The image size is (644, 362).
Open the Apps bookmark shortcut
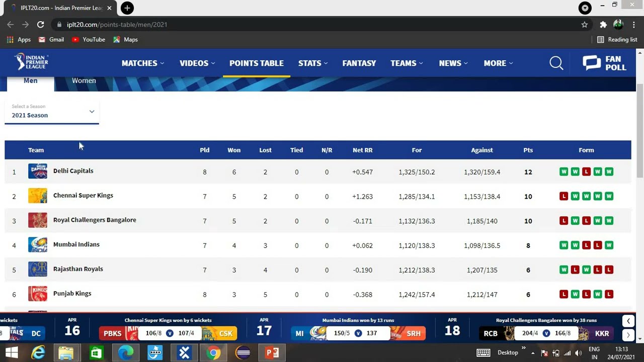tap(19, 39)
